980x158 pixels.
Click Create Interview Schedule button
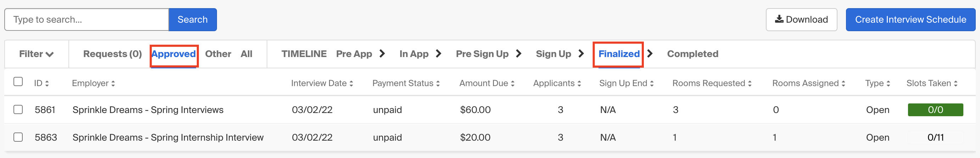click(x=911, y=19)
